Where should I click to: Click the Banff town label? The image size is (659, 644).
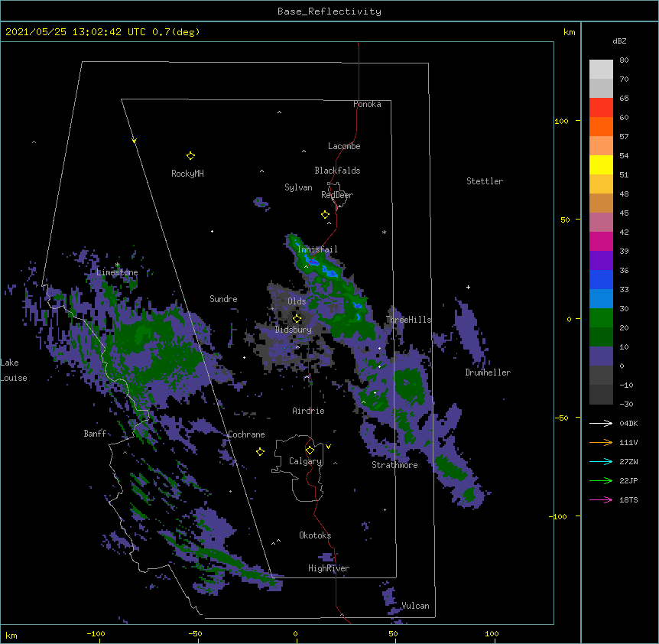95,434
